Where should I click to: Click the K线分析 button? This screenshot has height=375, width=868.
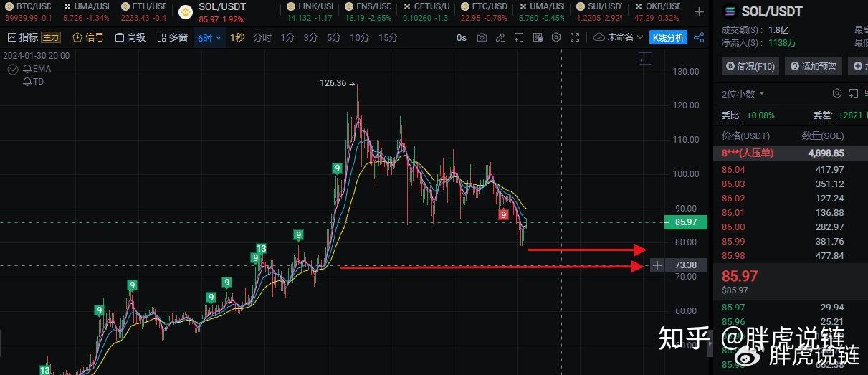tap(668, 37)
